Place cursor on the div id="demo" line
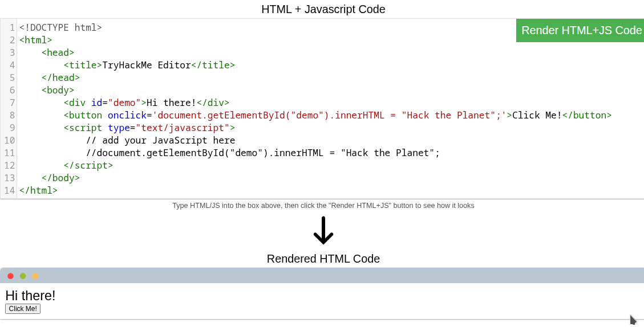 click(146, 103)
